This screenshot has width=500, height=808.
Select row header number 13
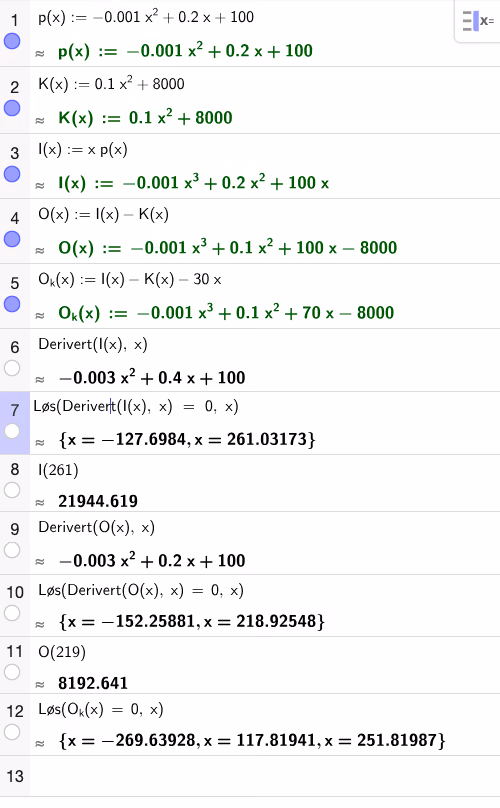[x=15, y=776]
